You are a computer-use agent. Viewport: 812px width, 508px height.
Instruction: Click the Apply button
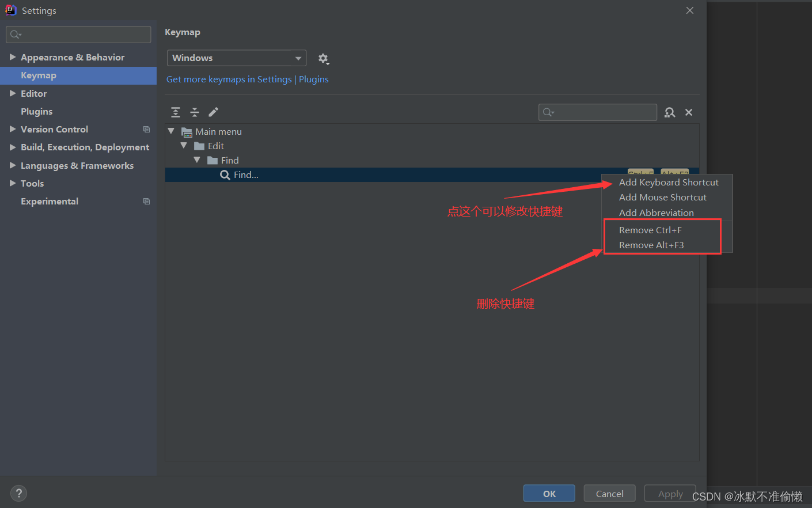point(670,494)
